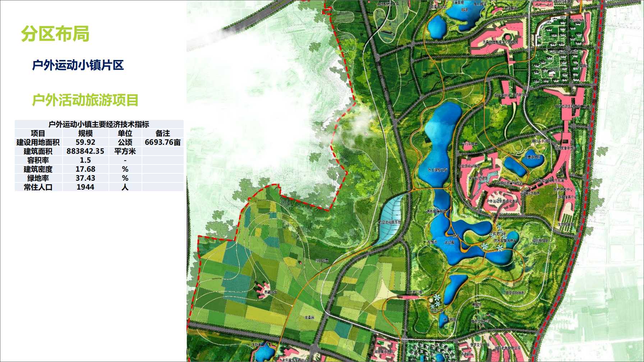Click the 户外运动主题文化广场 label on map
Image resolution: width=644 pixels, height=362 pixels.
(x=502, y=201)
